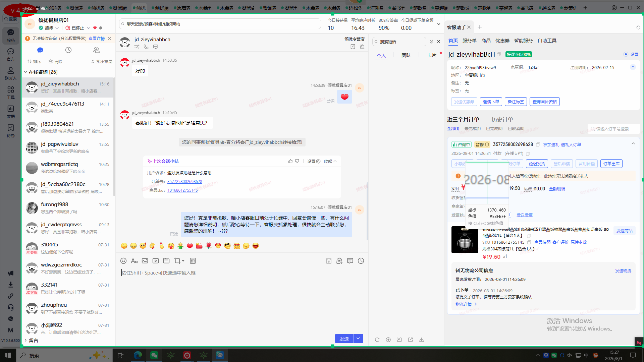Click the steamer product thumbnail

pos(465,240)
